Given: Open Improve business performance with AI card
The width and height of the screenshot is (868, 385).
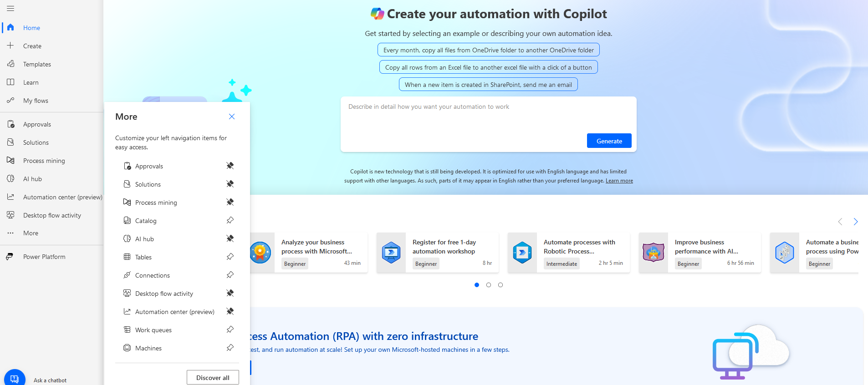Looking at the screenshot, I should click(700, 253).
